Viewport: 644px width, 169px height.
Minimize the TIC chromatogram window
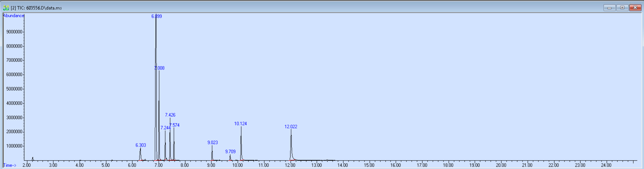(609, 8)
